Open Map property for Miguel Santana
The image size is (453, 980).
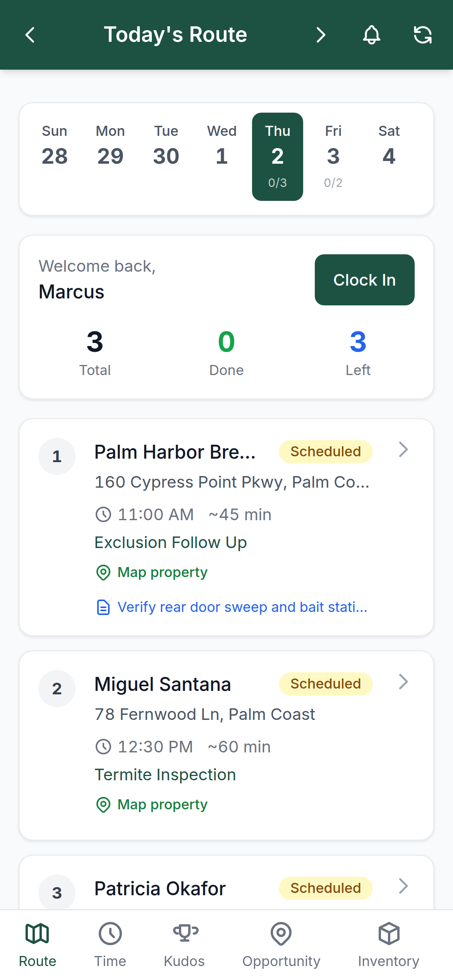point(151,805)
